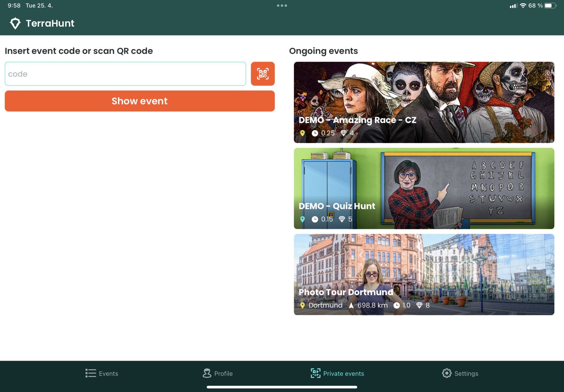
Task: Click the distance arrow icon by 698.8 km
Action: [x=351, y=305]
